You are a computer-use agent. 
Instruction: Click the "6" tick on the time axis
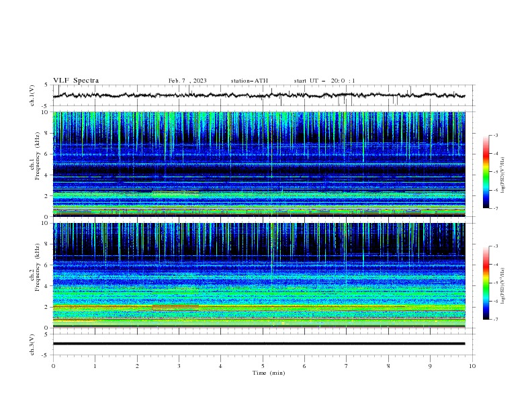304,366
